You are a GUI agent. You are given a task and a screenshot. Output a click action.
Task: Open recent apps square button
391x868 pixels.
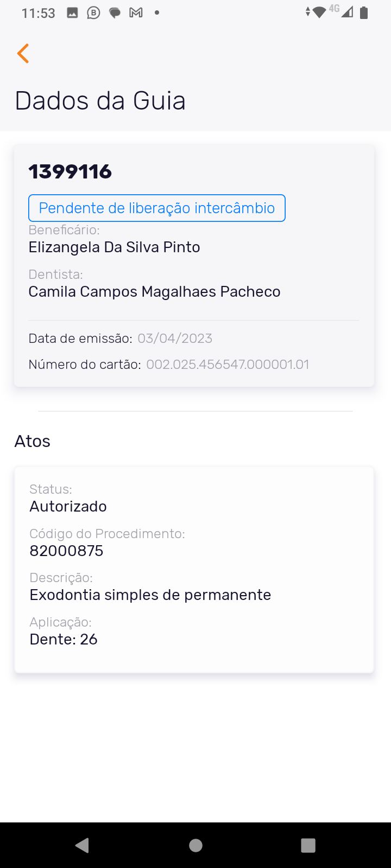(x=308, y=845)
